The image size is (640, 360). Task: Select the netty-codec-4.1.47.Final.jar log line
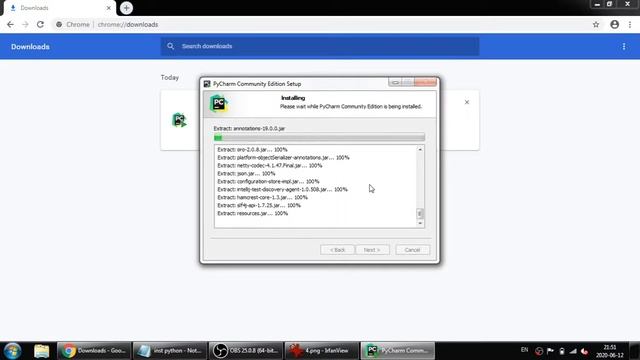tap(269, 165)
